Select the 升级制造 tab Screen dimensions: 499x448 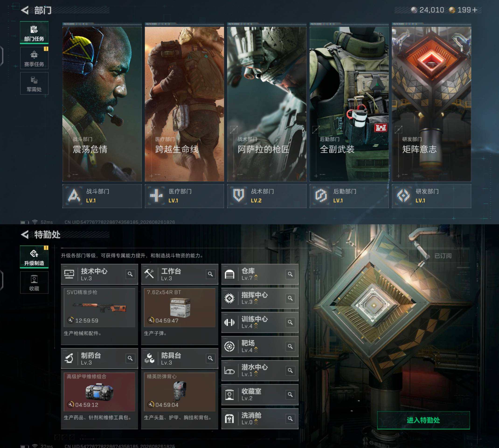[34, 257]
